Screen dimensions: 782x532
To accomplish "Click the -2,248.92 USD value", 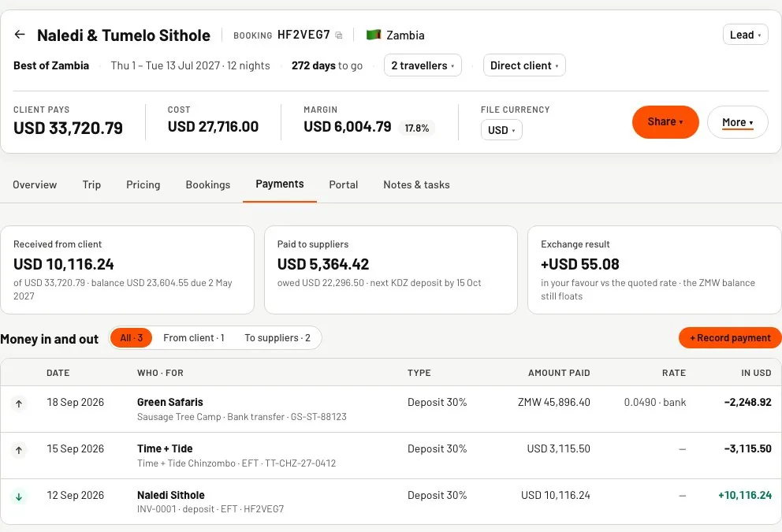I will point(747,403).
